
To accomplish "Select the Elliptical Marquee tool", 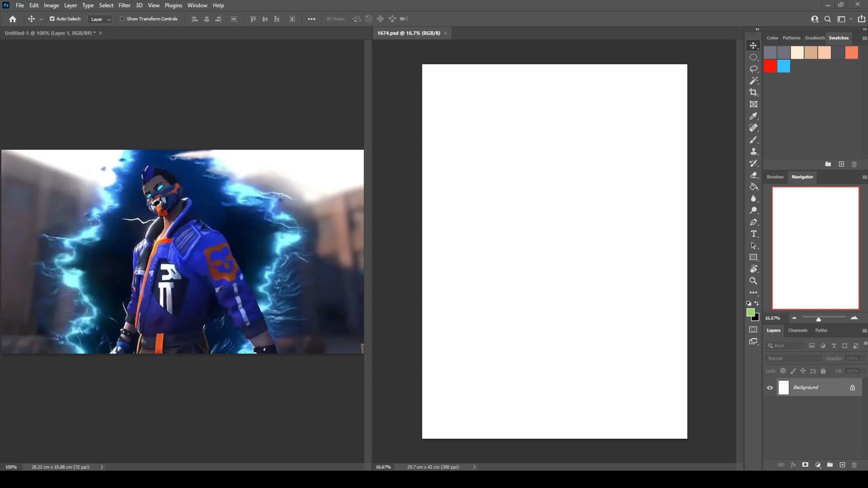I will (753, 57).
